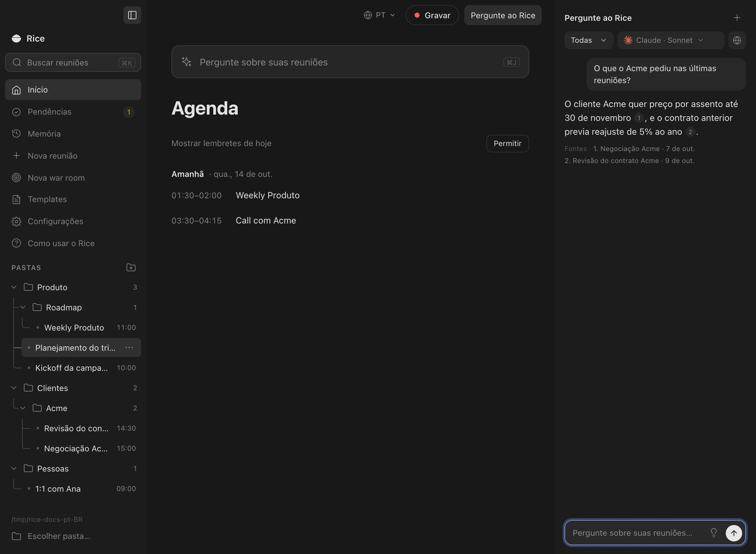Open Configurações settings
Screen dimensions: 756x554
[73, 221]
